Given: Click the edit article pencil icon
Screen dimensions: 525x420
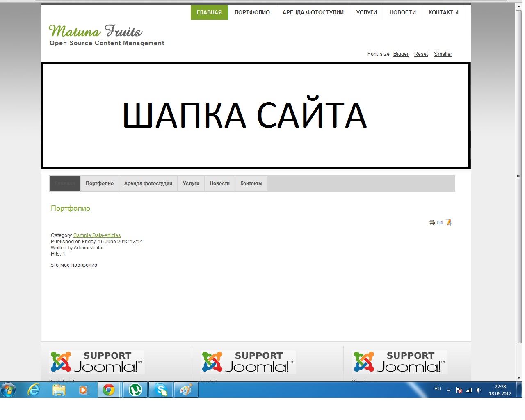Looking at the screenshot, I should pos(449,223).
